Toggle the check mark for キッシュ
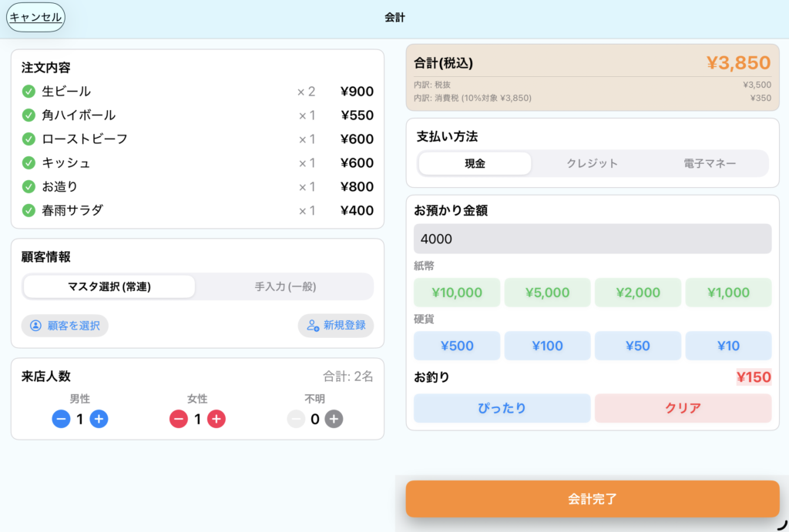The image size is (789, 532). [29, 163]
